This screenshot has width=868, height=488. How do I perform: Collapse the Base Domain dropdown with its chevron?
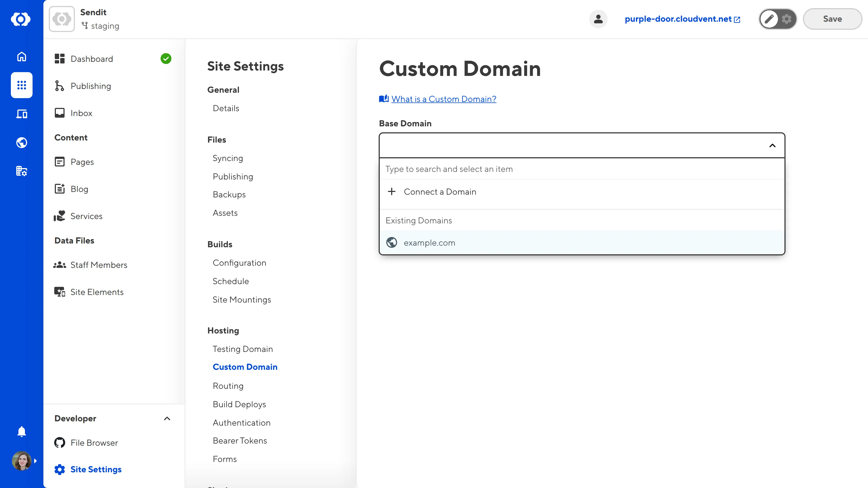point(772,146)
